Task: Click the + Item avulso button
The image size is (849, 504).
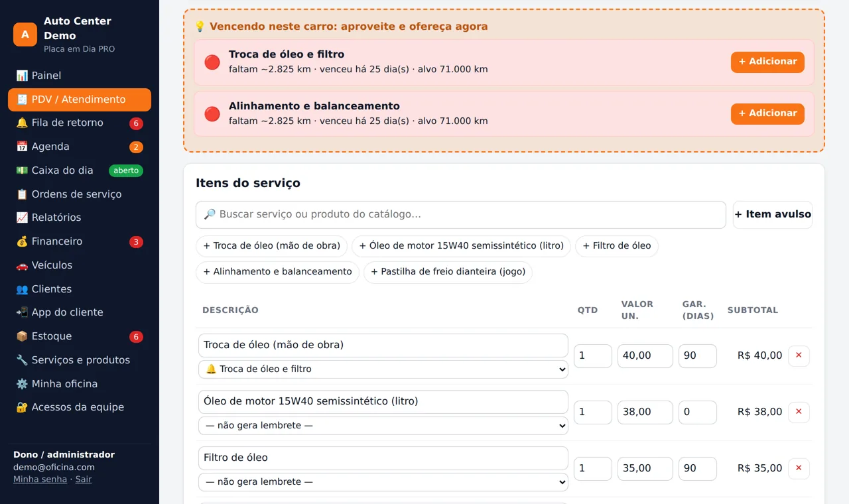Action: 773,215
